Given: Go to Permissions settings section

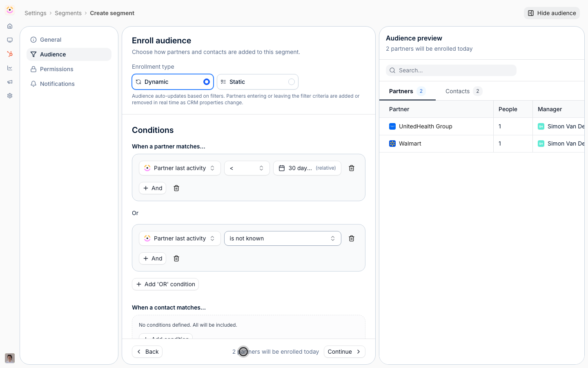Looking at the screenshot, I should tap(69, 69).
